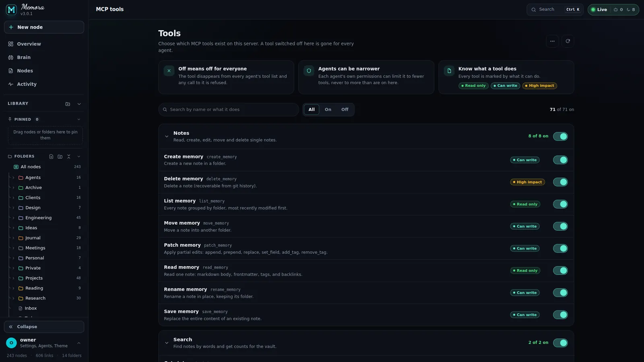
Task: Focus the Search by name field
Action: 229,109
